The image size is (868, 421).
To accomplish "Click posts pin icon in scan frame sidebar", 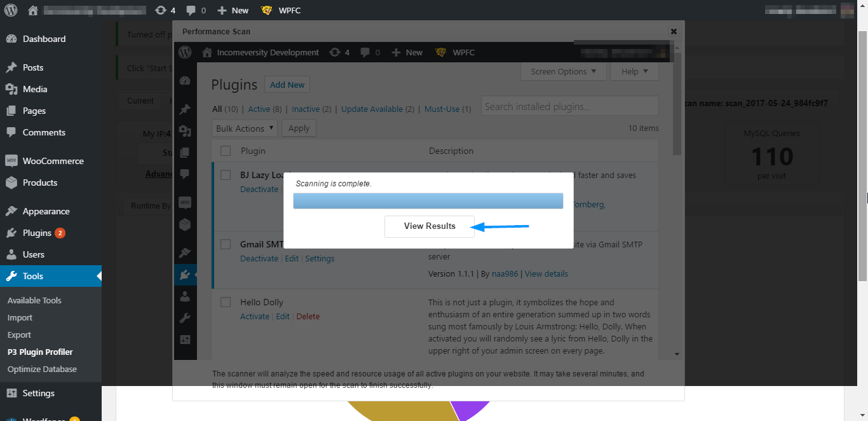I will tap(185, 110).
